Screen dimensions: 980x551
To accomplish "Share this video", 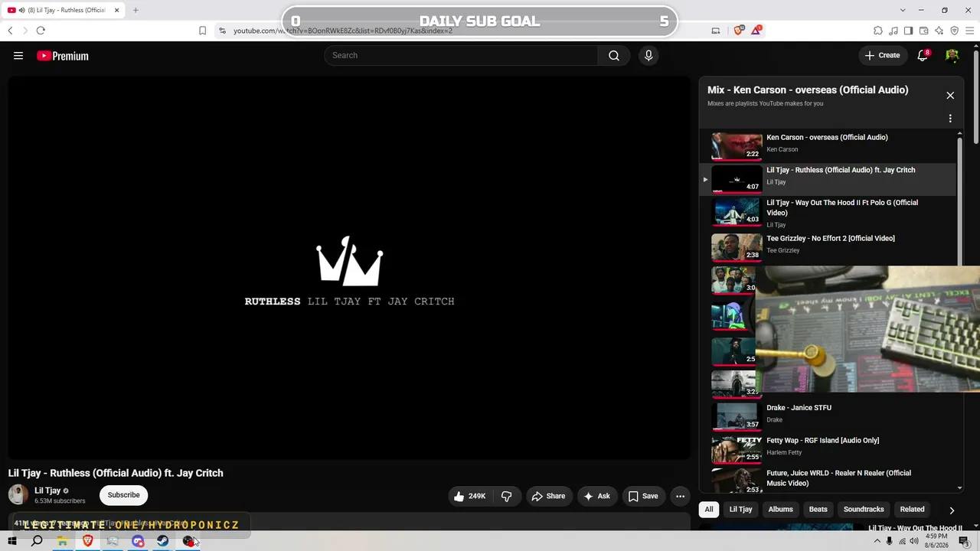I will point(548,496).
